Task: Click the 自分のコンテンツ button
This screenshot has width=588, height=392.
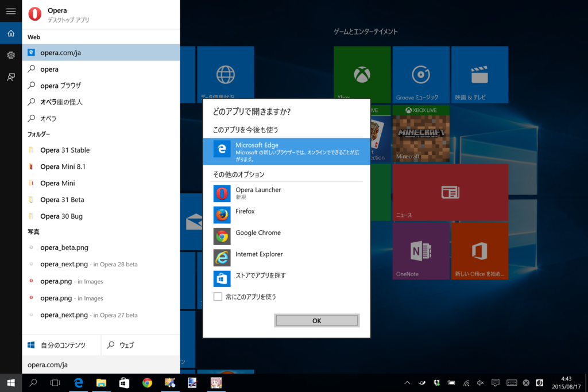Action: pyautogui.click(x=61, y=345)
